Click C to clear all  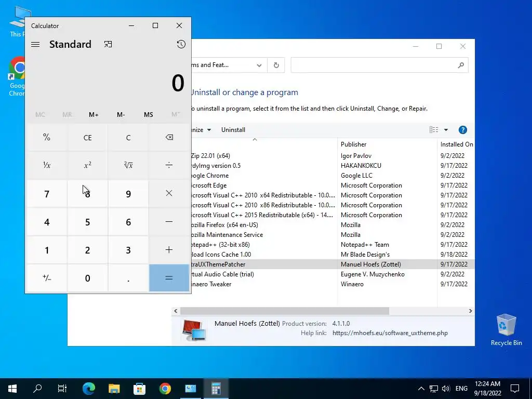tap(128, 137)
